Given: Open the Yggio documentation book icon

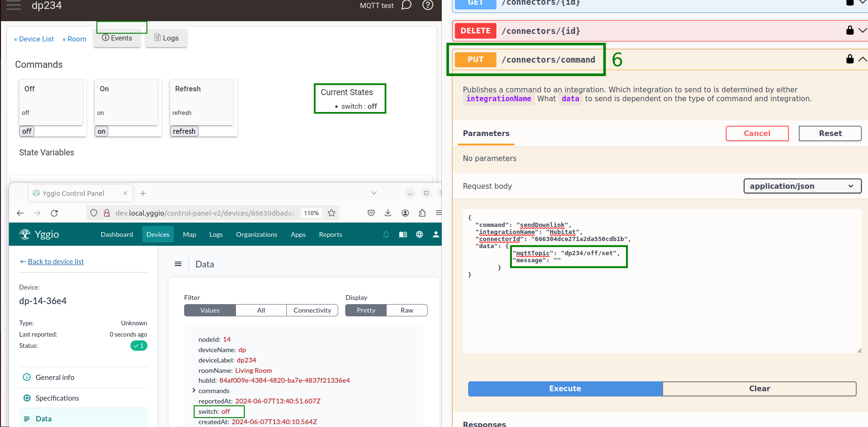Looking at the screenshot, I should click(403, 234).
